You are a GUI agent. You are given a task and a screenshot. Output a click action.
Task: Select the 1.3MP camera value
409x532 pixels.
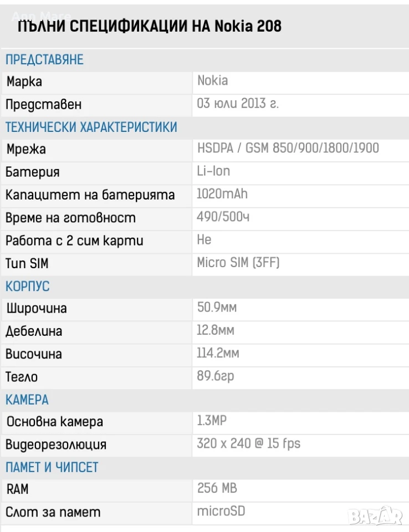pos(212,421)
